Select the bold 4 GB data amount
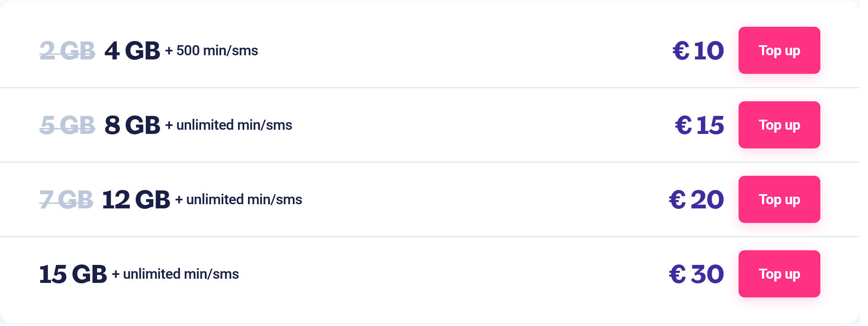The height and width of the screenshot is (326, 868). [x=132, y=51]
